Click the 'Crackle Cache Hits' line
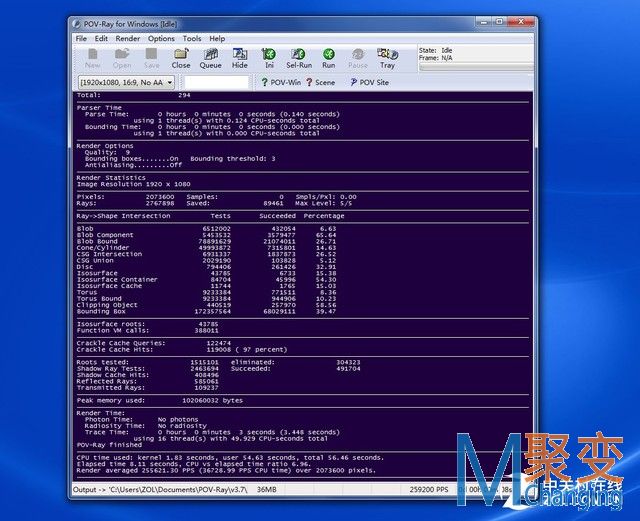The image size is (640, 521). 182,350
